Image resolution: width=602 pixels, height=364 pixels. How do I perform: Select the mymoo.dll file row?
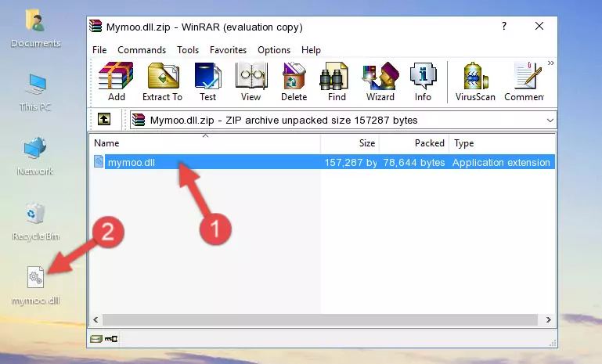pos(323,162)
